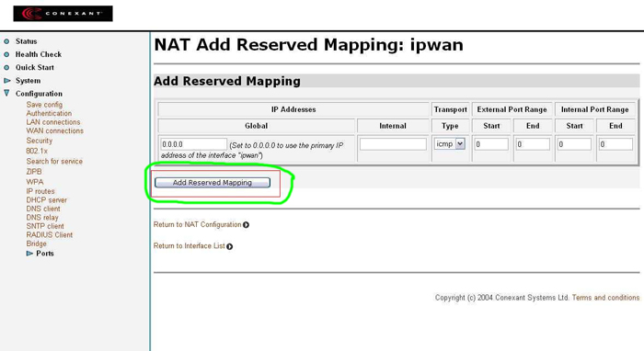Screen dimensions: 644x351
Task: Click the Conexant logo
Action: (63, 14)
